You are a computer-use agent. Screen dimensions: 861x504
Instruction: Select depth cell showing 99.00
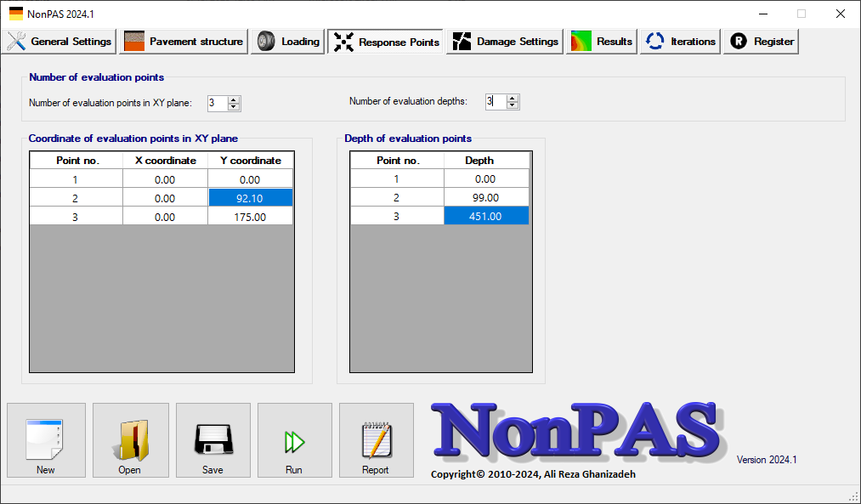pos(486,198)
